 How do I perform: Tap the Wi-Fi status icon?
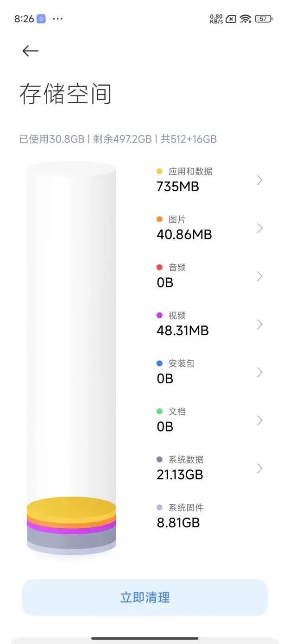pyautogui.click(x=246, y=19)
